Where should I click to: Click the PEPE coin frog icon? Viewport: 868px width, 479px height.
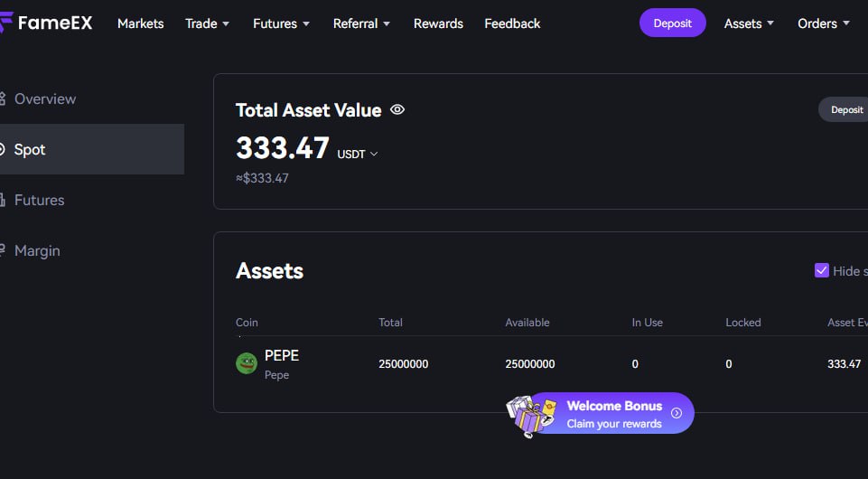pyautogui.click(x=247, y=364)
